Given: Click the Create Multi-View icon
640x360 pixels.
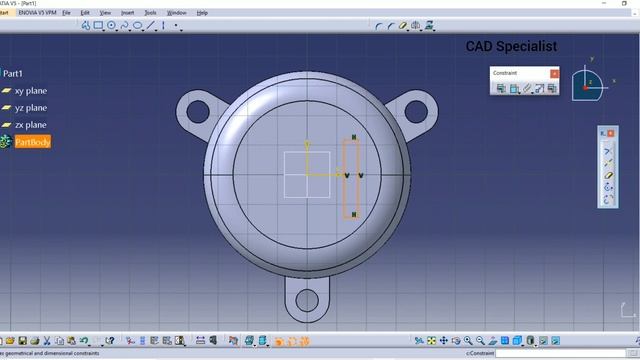Looking at the screenshot, I should [x=505, y=340].
